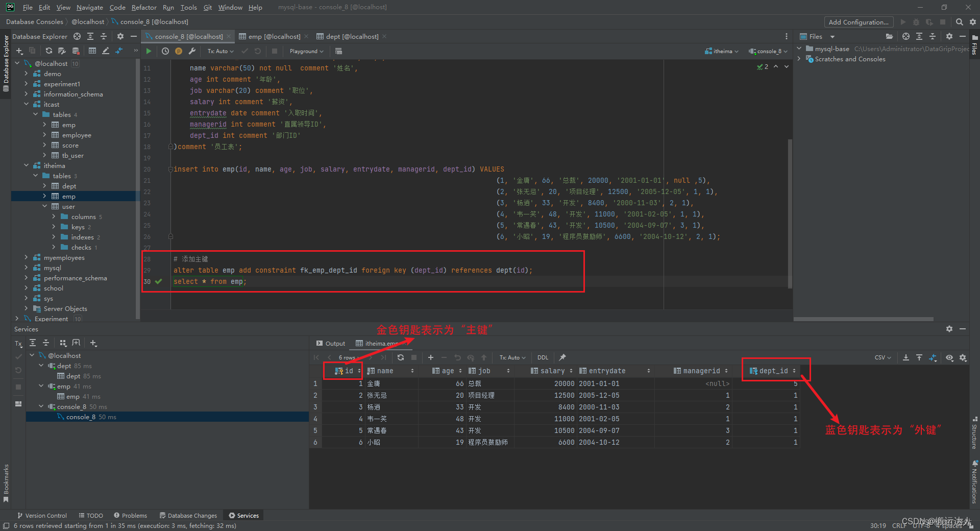Toggle tool window quick-access icon in status bar
980x531 pixels.
pos(6,526)
